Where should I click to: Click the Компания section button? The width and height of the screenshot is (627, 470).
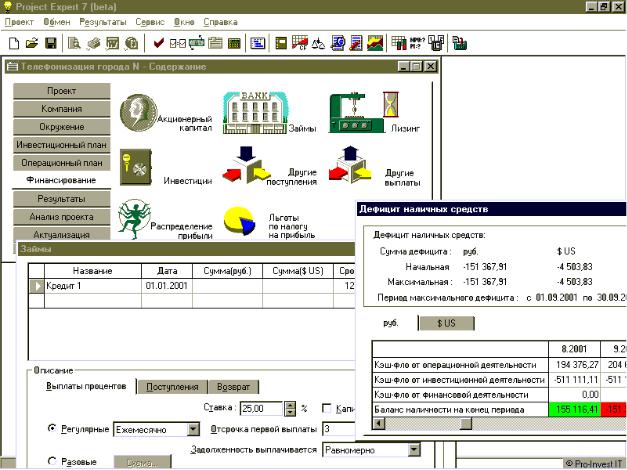62,109
